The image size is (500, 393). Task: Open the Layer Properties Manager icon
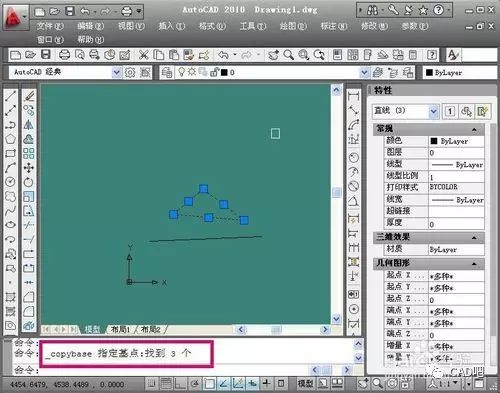click(x=167, y=72)
